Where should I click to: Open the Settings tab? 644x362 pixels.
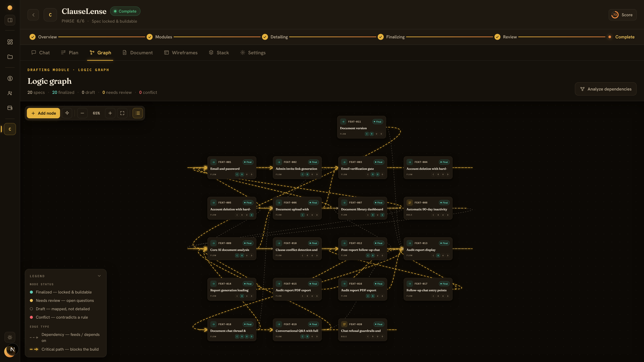[x=253, y=52]
